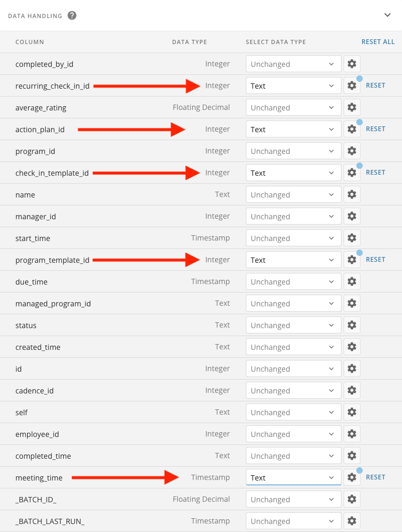The width and height of the screenshot is (402, 532).
Task: Open settings gear for _BATCH_ID_ row
Action: [x=352, y=500]
